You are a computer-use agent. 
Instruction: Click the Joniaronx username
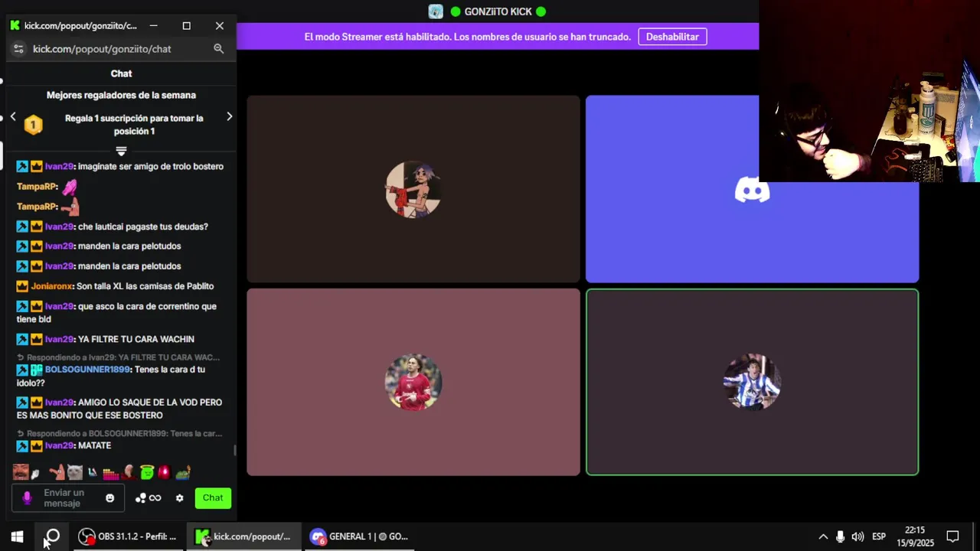(52, 286)
